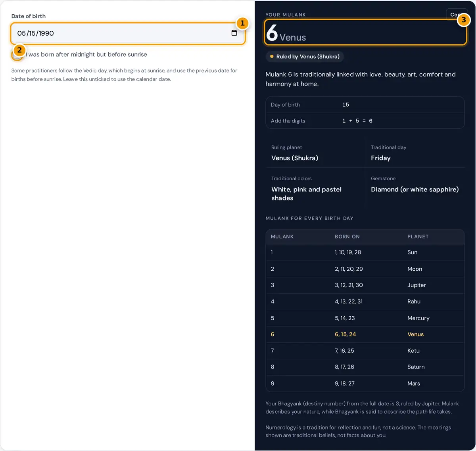Open the date picker calendar icon

(234, 33)
